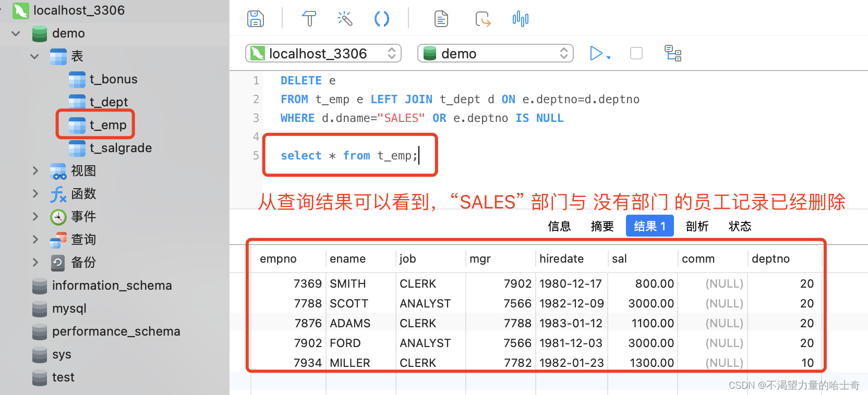The height and width of the screenshot is (395, 868).
Task: Collapse the demo database node
Action: (16, 33)
